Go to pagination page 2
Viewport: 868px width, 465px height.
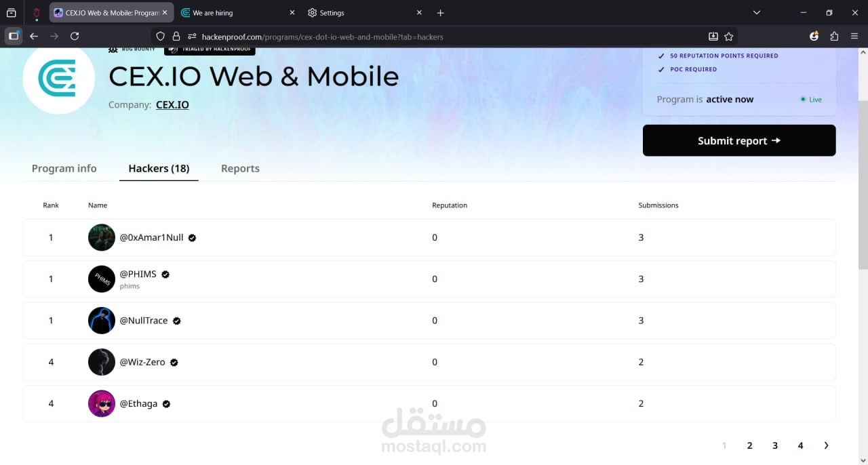point(749,445)
